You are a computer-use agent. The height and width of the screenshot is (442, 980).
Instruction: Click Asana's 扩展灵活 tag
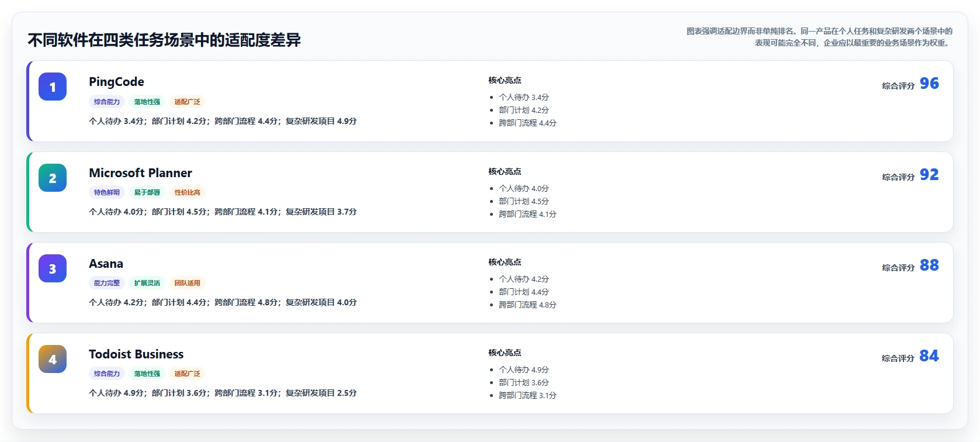tap(147, 283)
